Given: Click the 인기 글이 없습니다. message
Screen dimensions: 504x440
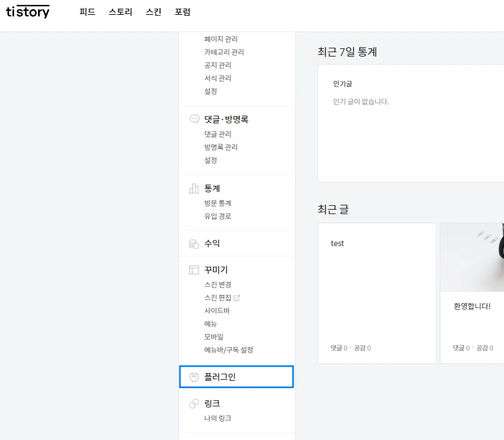Looking at the screenshot, I should 361,102.
